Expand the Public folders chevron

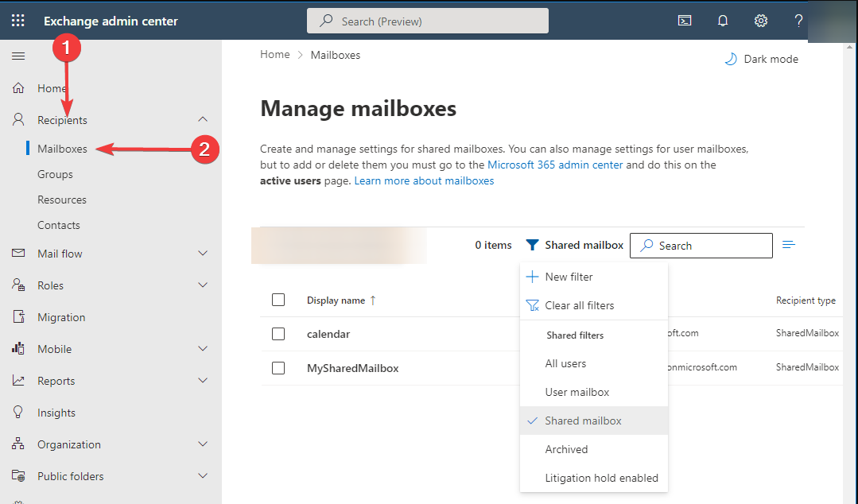point(203,475)
